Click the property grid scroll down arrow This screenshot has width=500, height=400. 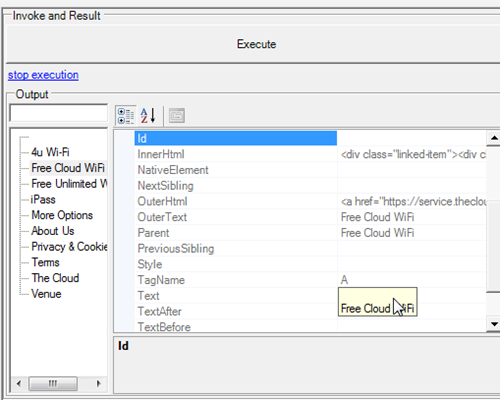494,324
